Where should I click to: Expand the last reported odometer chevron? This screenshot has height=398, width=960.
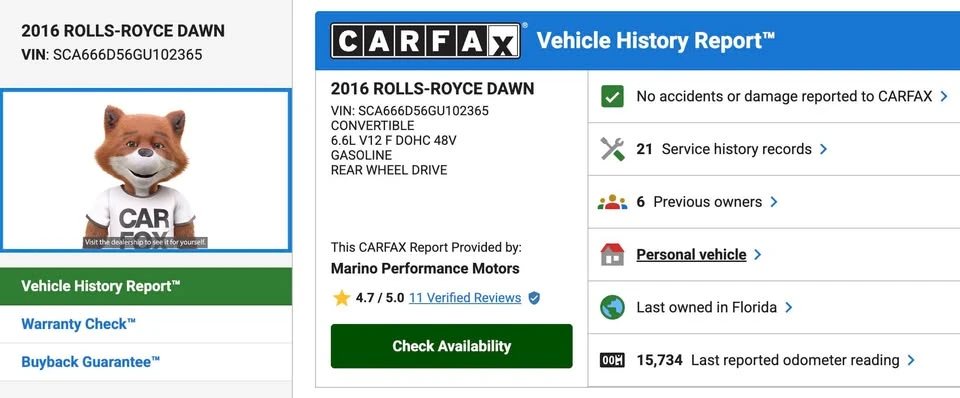(911, 360)
